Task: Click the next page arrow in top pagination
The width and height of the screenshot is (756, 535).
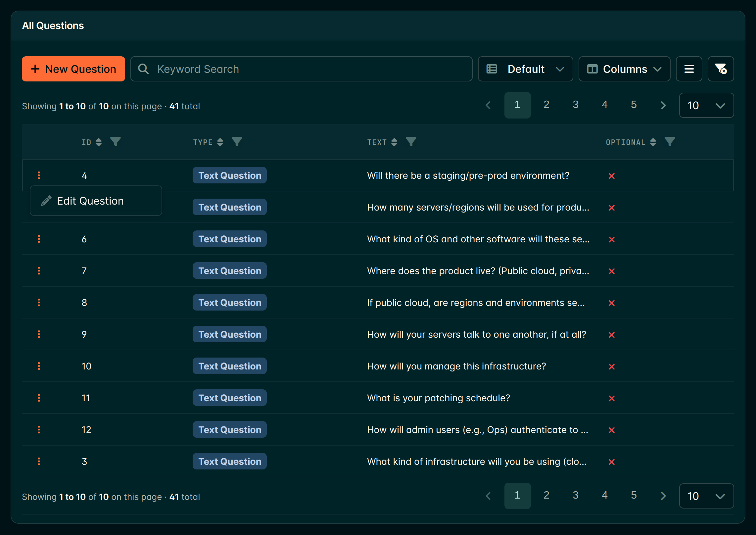Action: 663,105
